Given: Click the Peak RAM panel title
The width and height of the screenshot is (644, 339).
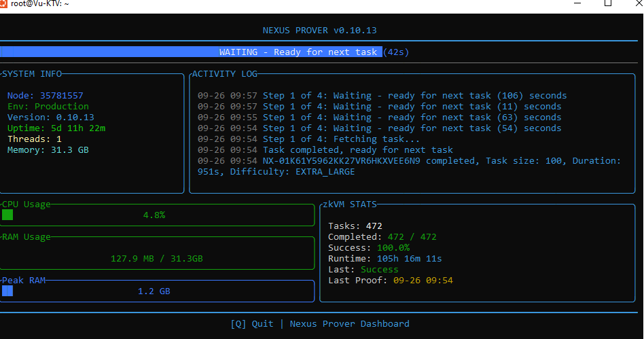Looking at the screenshot, I should pyautogui.click(x=24, y=281).
